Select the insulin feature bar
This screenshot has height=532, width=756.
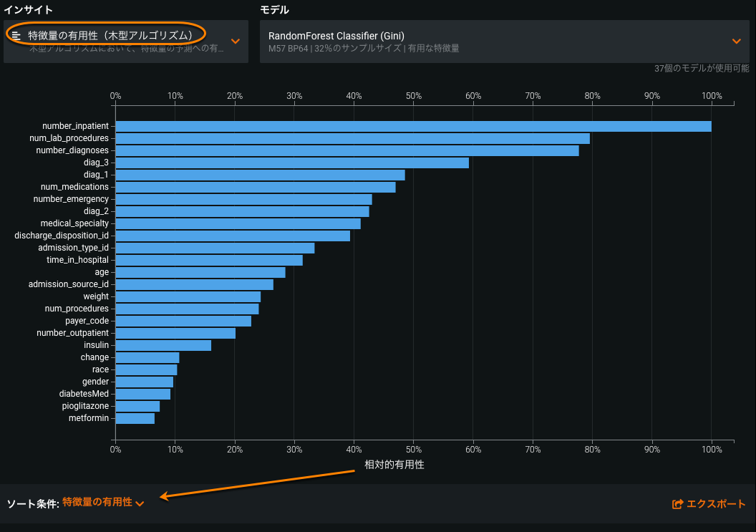pyautogui.click(x=163, y=345)
